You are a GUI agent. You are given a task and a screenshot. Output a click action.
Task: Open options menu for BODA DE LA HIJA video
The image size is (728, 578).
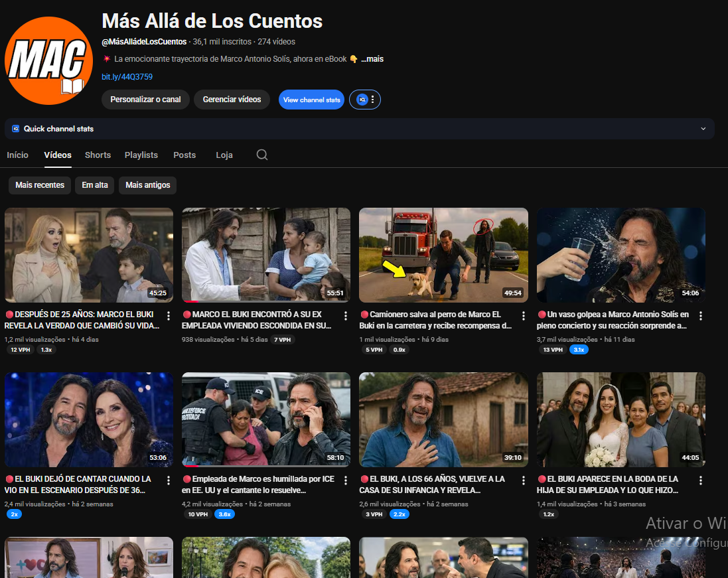701,480
